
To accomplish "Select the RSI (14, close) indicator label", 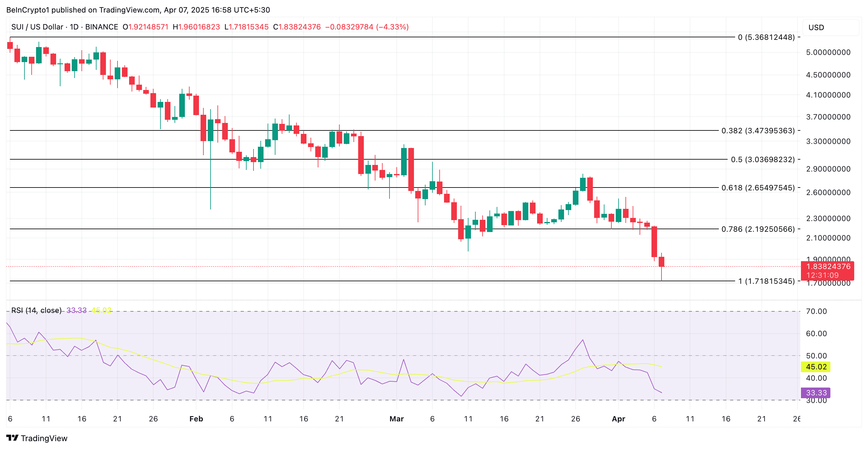I will (36, 310).
